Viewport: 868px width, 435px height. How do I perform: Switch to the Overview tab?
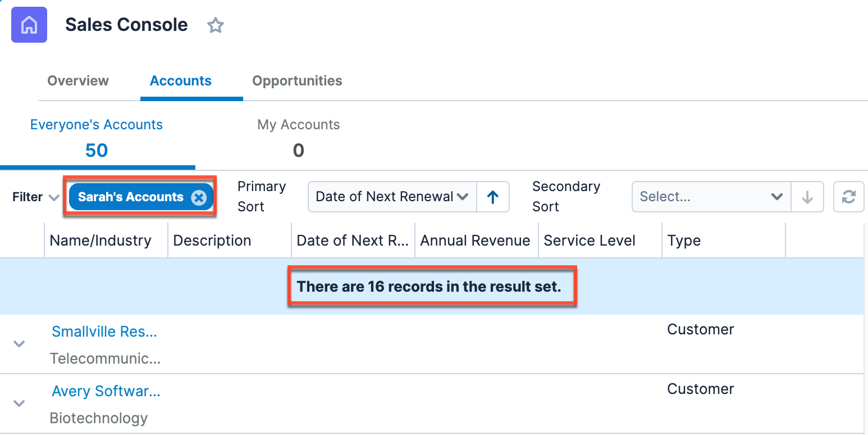click(78, 81)
